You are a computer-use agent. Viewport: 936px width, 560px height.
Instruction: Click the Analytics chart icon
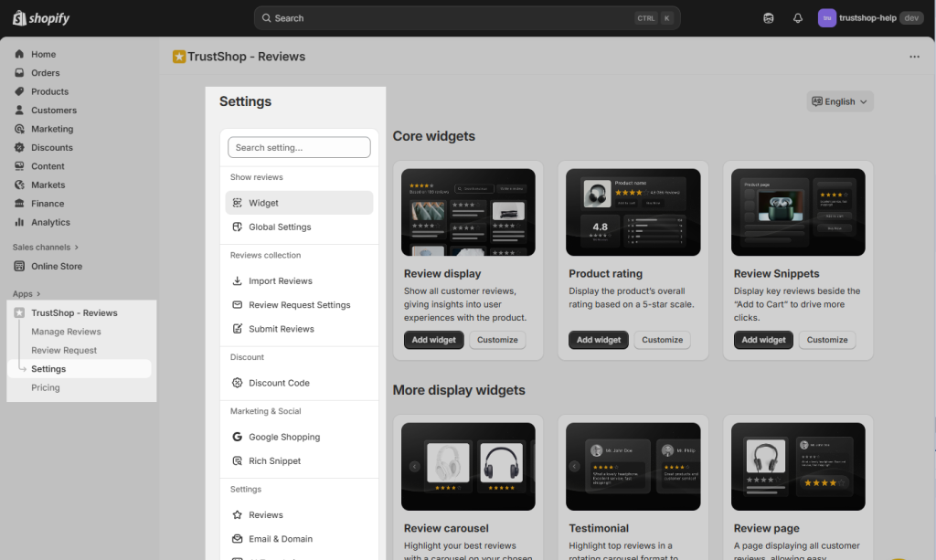[x=19, y=222]
